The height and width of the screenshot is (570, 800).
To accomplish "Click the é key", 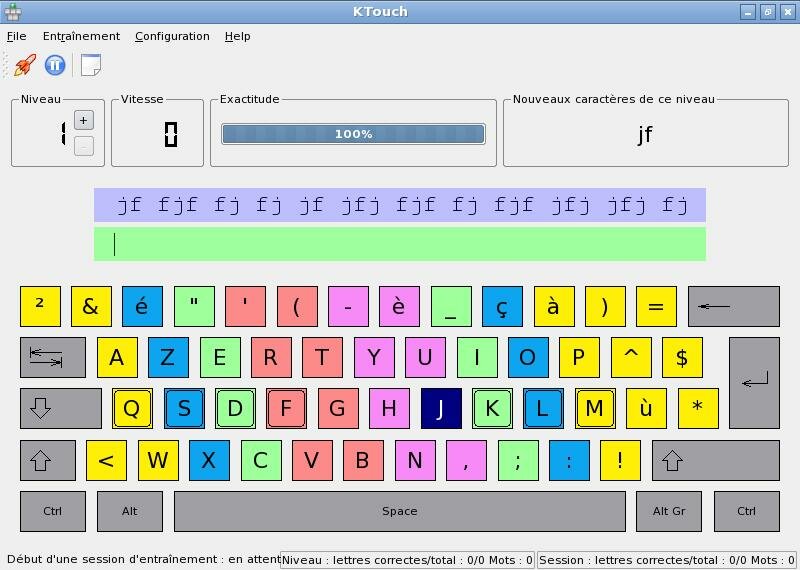I will [x=142, y=306].
